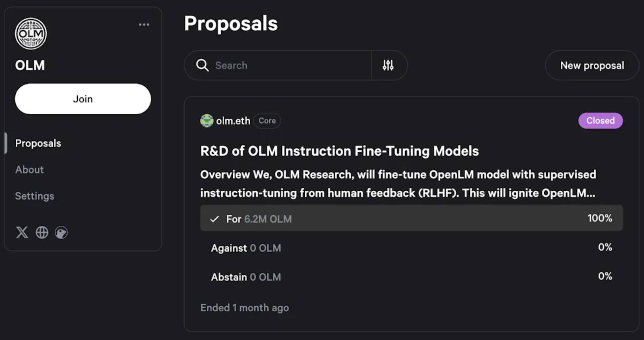Visit the website via globe icon
This screenshot has width=644, height=340.
click(x=42, y=233)
